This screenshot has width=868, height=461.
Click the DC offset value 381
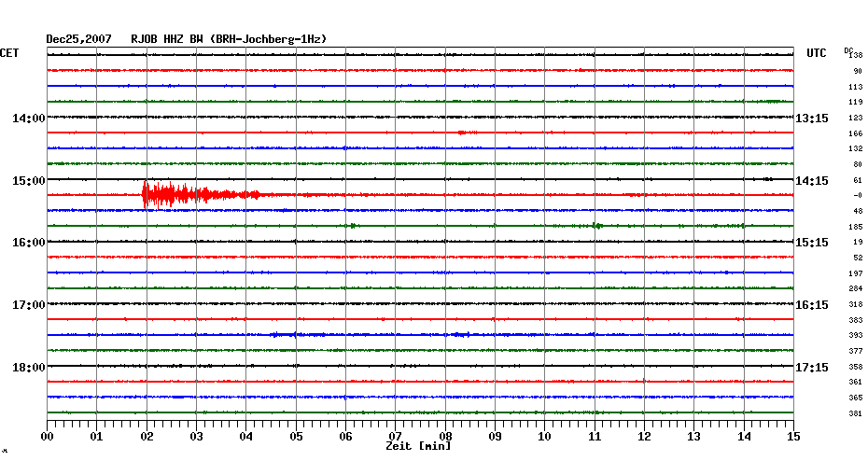(x=856, y=413)
